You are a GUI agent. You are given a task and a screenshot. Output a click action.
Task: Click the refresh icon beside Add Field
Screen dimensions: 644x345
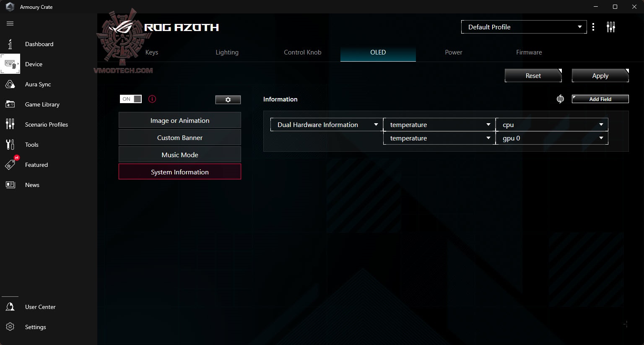(560, 99)
